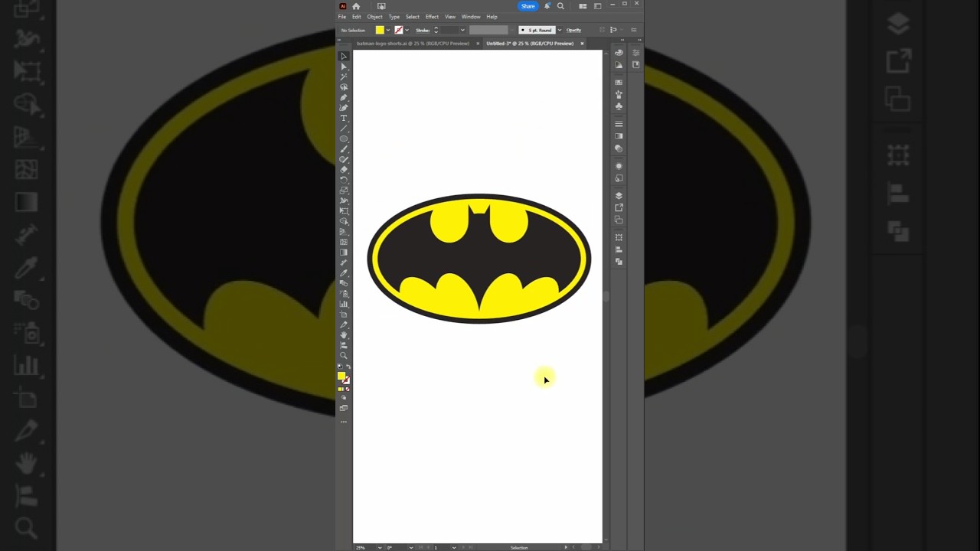
Task: Open the 5 pt. Round brush dropdown
Action: pos(560,30)
